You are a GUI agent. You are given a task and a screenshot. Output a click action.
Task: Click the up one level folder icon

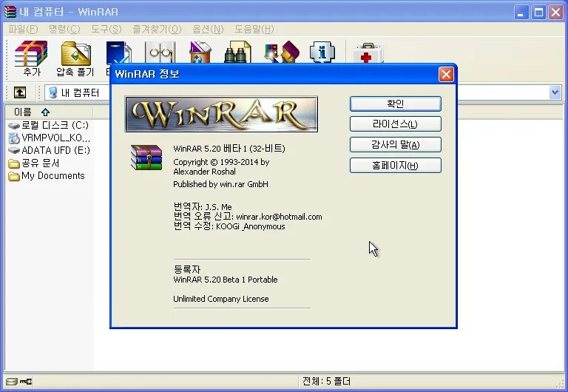20,92
